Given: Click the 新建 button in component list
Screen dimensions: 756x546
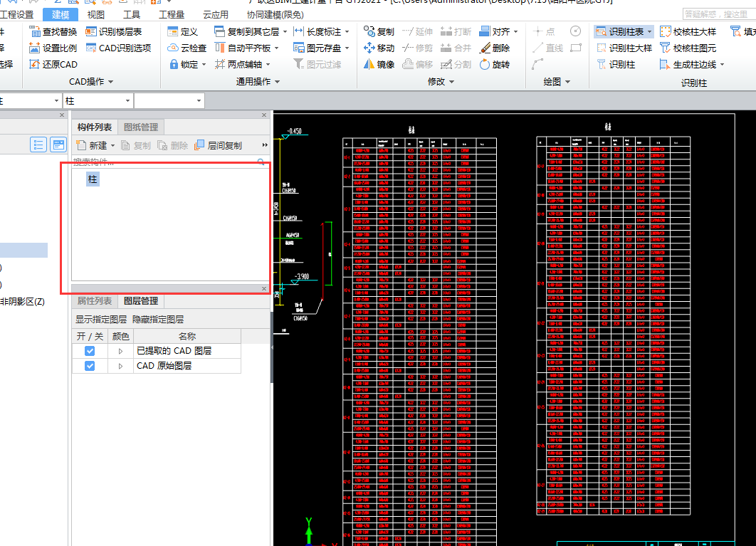Looking at the screenshot, I should tap(92, 146).
